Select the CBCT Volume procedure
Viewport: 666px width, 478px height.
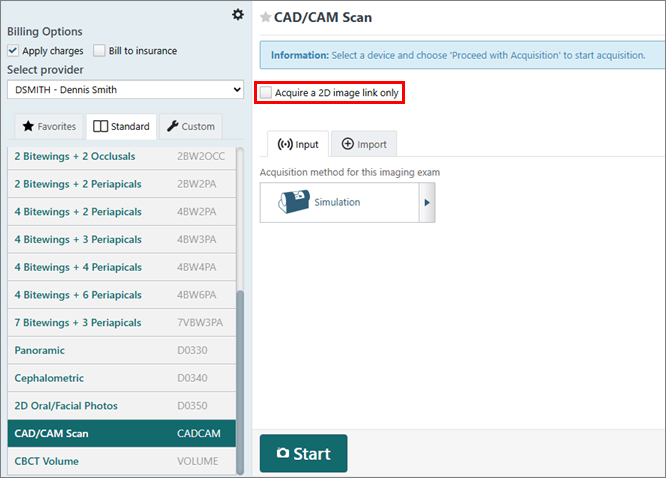pyautogui.click(x=121, y=461)
